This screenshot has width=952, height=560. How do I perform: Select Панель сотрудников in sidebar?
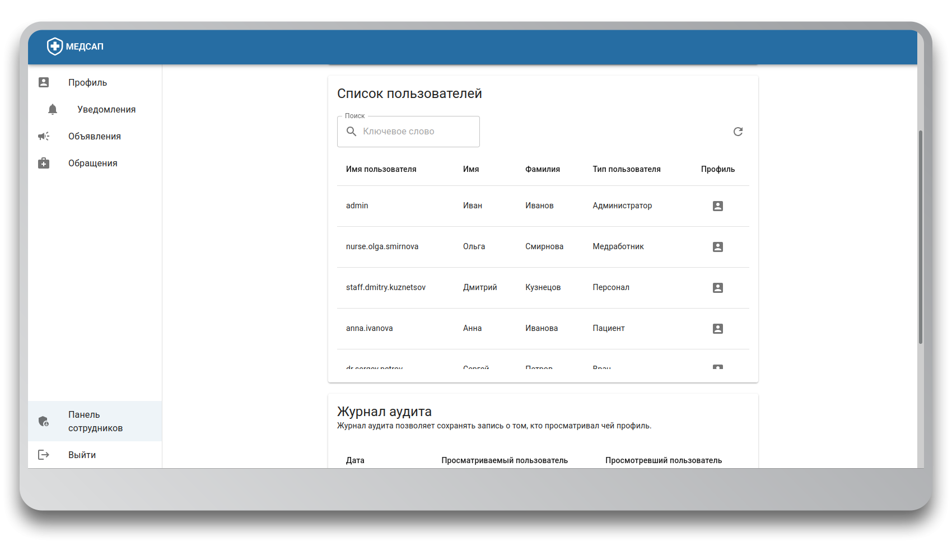pyautogui.click(x=95, y=421)
